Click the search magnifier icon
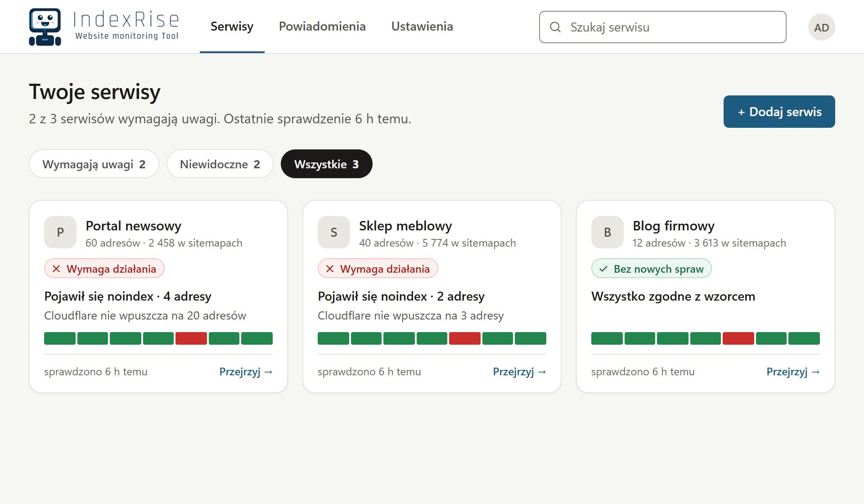This screenshot has width=864, height=504. (555, 27)
